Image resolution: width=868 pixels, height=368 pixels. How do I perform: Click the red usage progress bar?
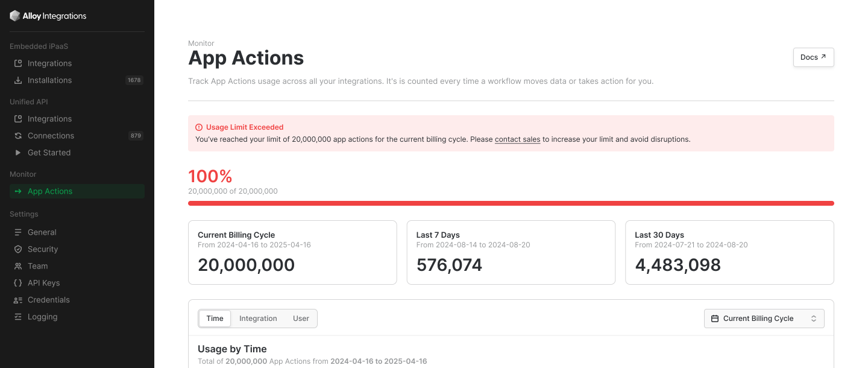pyautogui.click(x=511, y=203)
